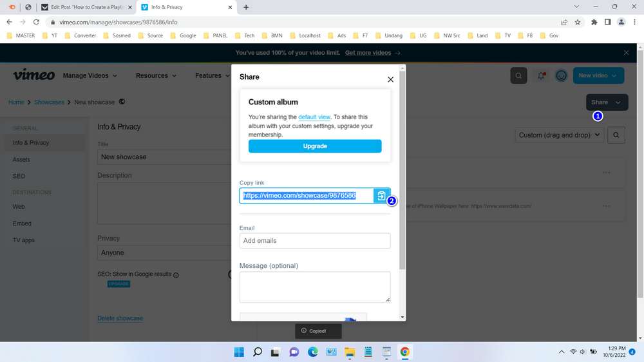Screen dimensions: 644x362
Task: Click the address bar URL
Action: coord(118,22)
